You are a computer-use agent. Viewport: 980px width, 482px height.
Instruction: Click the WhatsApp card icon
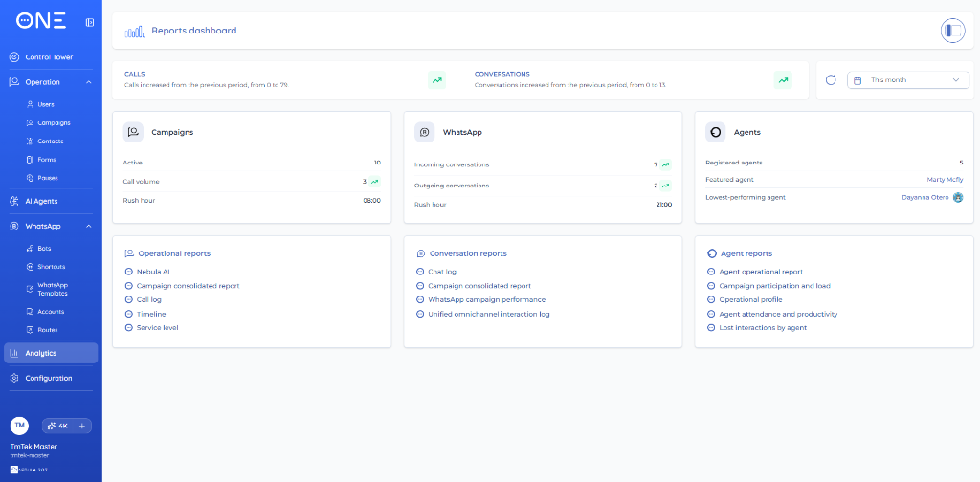pyautogui.click(x=424, y=132)
